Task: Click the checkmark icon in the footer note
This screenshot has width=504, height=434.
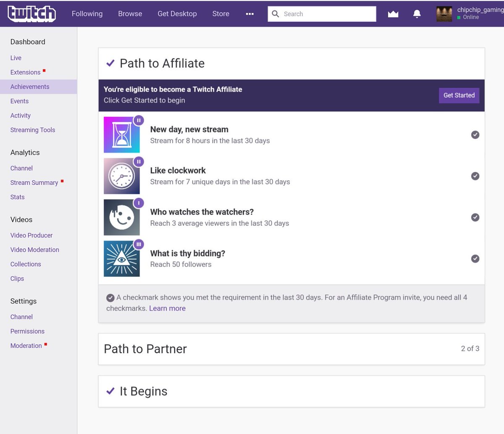Action: pyautogui.click(x=110, y=298)
